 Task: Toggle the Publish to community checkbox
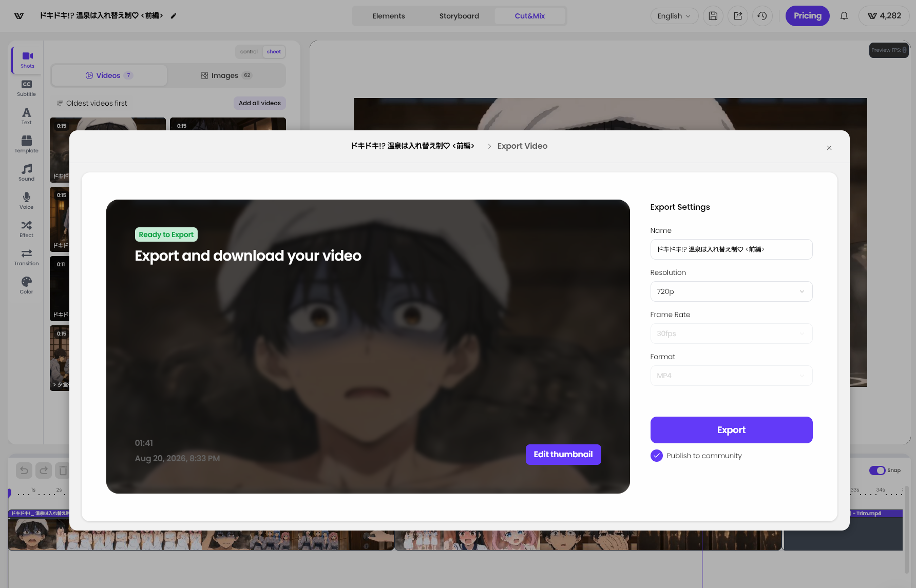[x=657, y=456]
